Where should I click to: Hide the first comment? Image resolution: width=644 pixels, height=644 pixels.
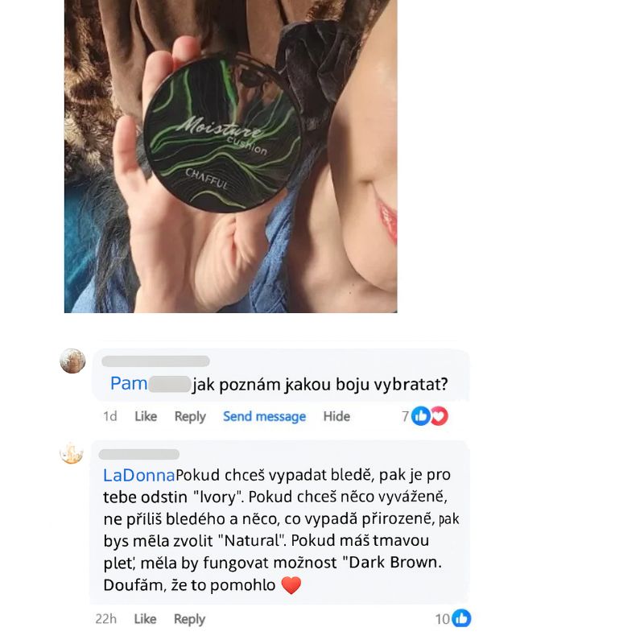pos(336,416)
